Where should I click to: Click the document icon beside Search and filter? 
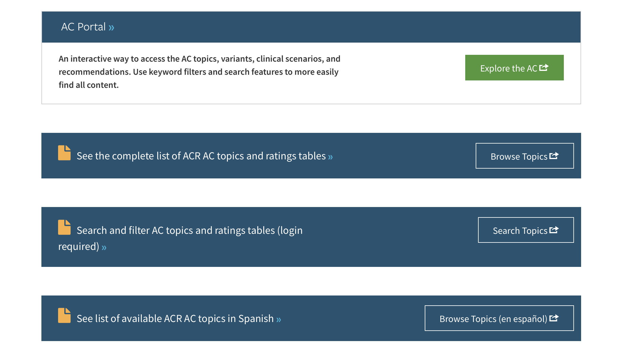point(64,227)
